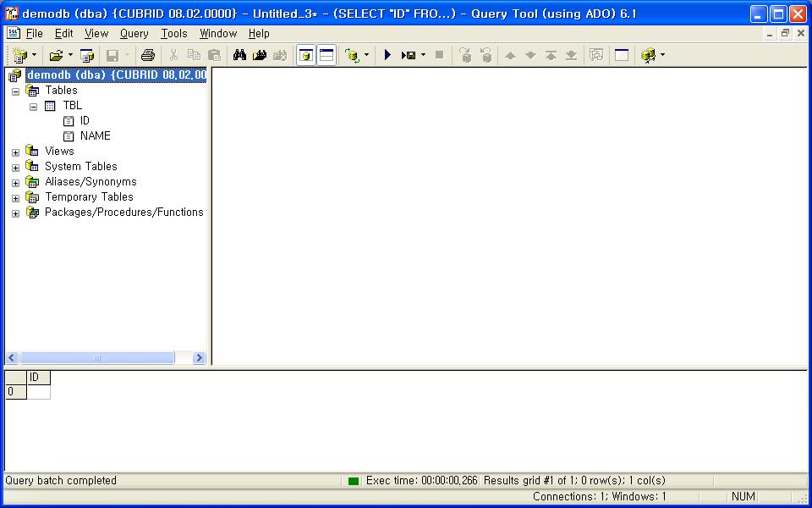Expand the Packages/Procedures/Functions node
Screen dimensions: 812x508
coord(15,213)
